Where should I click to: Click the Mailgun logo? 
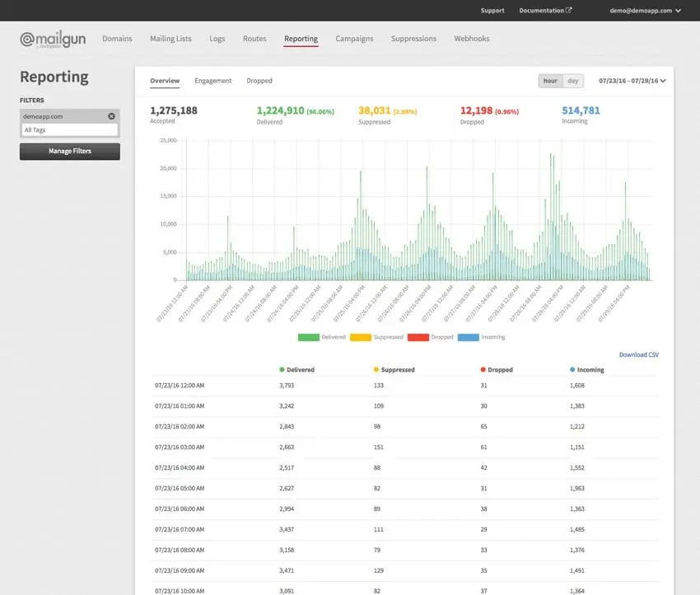point(53,40)
